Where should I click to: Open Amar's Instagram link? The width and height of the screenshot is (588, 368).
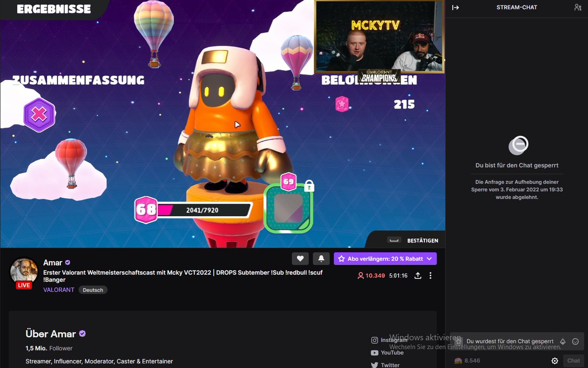390,340
